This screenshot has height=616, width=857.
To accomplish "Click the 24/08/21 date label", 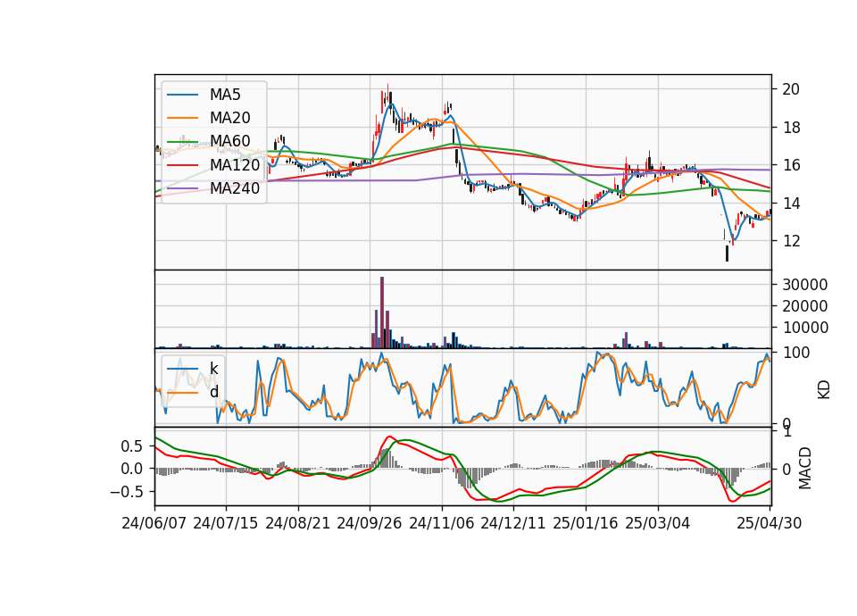I will tap(298, 523).
